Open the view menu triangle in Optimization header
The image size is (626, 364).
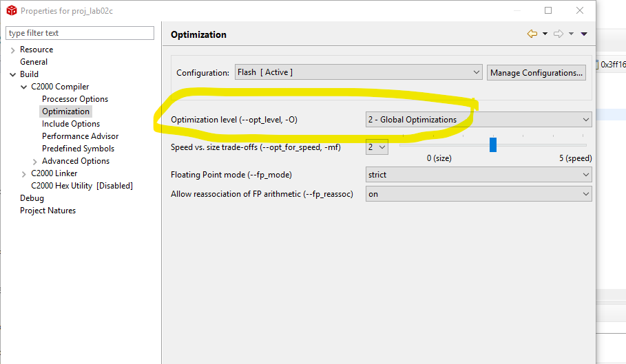coord(584,34)
